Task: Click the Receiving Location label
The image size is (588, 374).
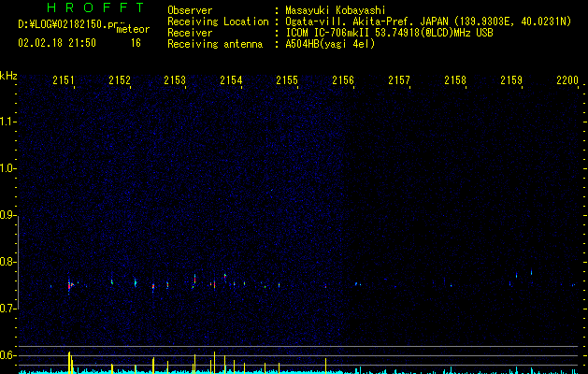Action: 218,22
